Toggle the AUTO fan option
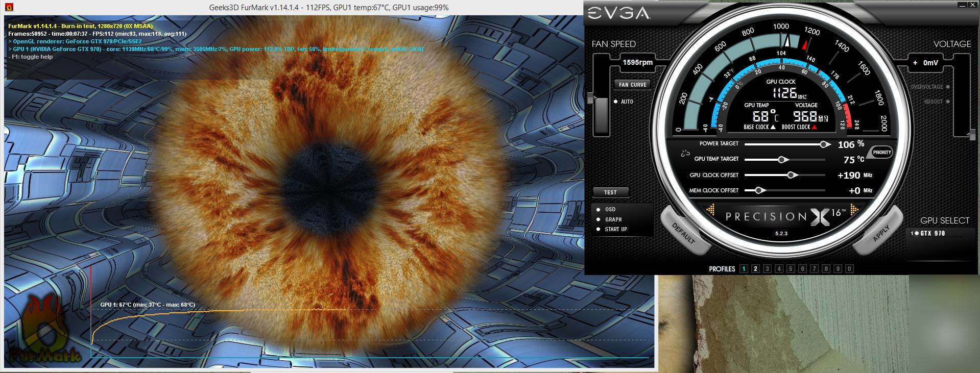The height and width of the screenshot is (373, 980). click(623, 102)
